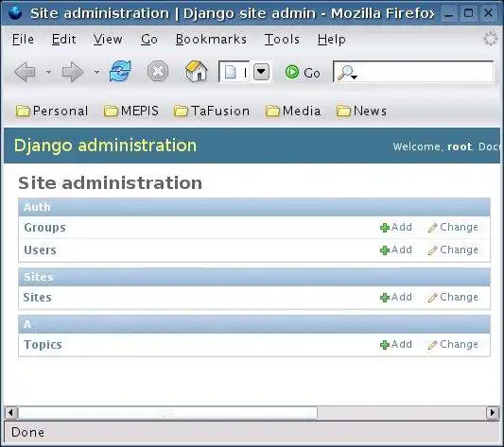Click the Firefox throbber activity icon
Viewport: 504px width, 447px height.
tap(491, 39)
